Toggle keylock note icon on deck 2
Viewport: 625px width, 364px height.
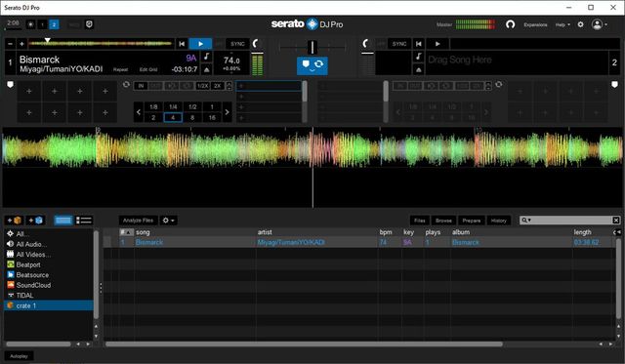tap(419, 57)
